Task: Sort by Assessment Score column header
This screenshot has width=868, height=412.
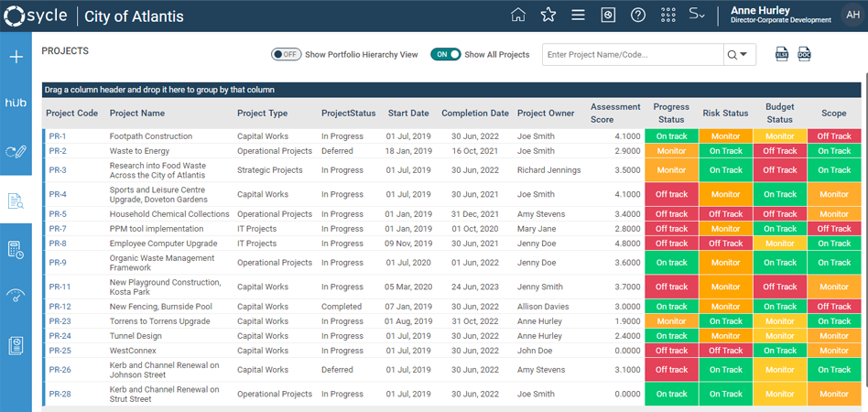Action: pos(615,113)
